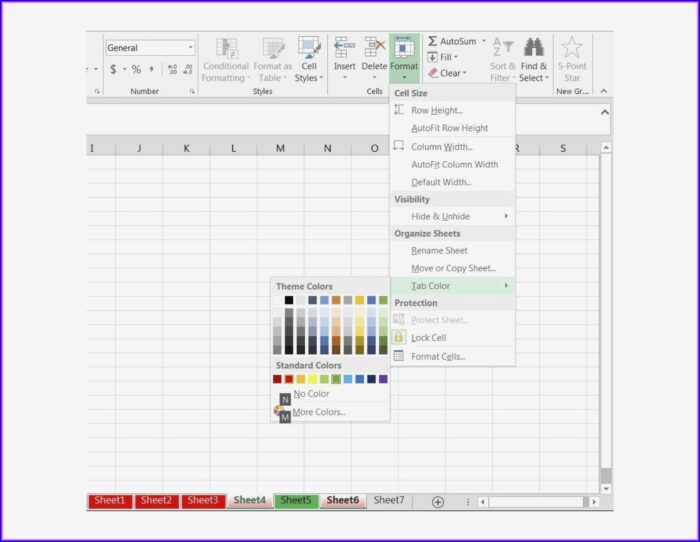The image size is (700, 542).
Task: Choose Column Width option
Action: pyautogui.click(x=453, y=146)
